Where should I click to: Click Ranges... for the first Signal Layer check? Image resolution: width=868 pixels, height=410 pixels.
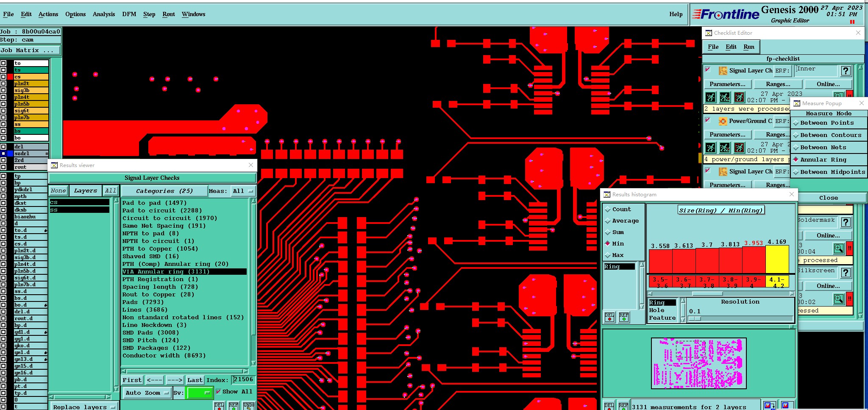click(x=778, y=84)
